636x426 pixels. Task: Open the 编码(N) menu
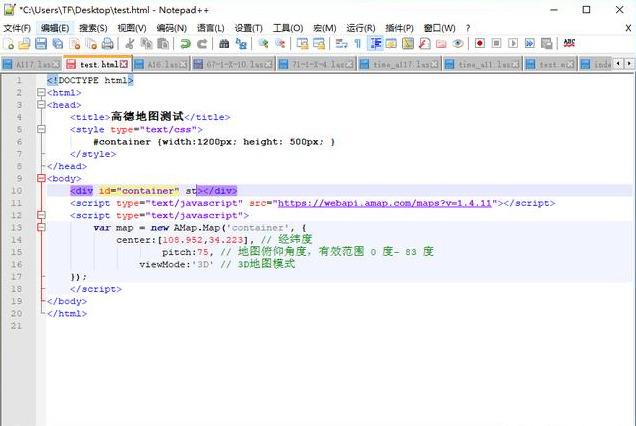(x=172, y=28)
